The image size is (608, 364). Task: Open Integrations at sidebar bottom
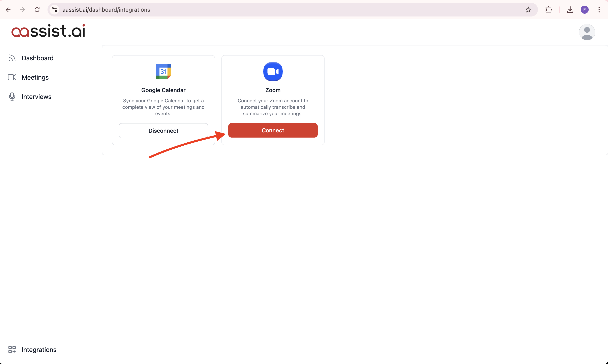coord(39,350)
